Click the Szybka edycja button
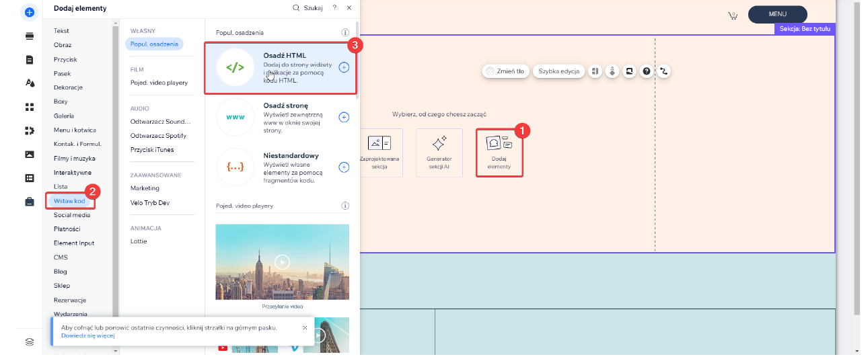 click(559, 71)
